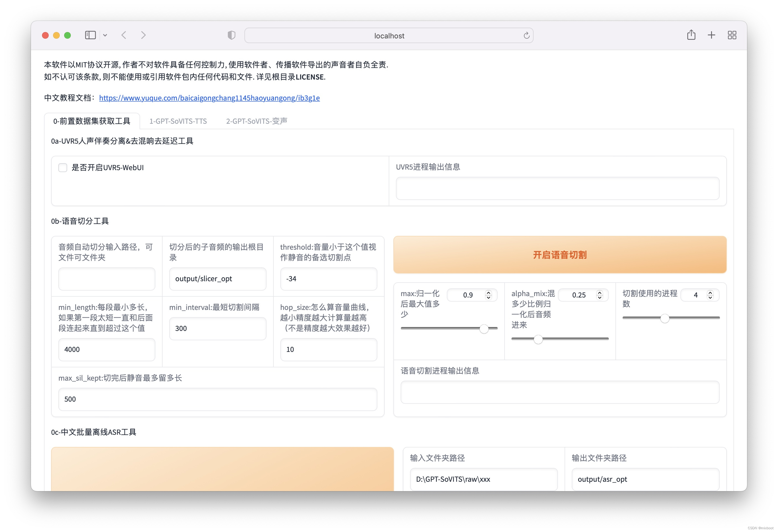The height and width of the screenshot is (532, 778).
Task: Click the 切割使用的进程数 slider handle
Action: tap(665, 318)
